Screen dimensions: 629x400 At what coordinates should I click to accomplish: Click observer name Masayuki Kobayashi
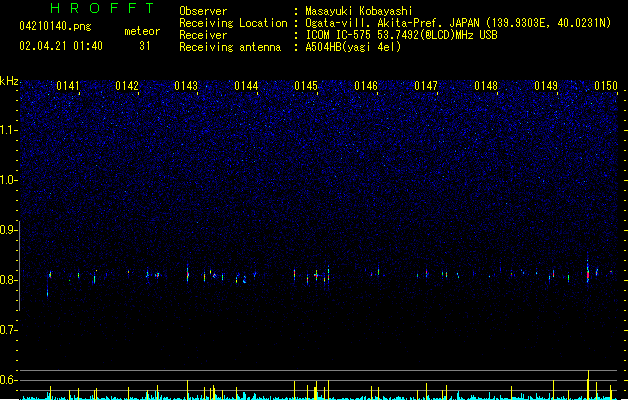point(359,11)
